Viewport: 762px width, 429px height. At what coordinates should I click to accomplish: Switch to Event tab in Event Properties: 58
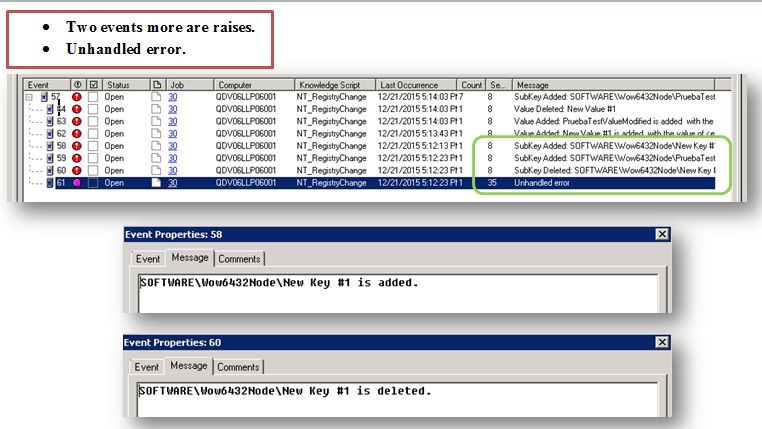click(148, 259)
